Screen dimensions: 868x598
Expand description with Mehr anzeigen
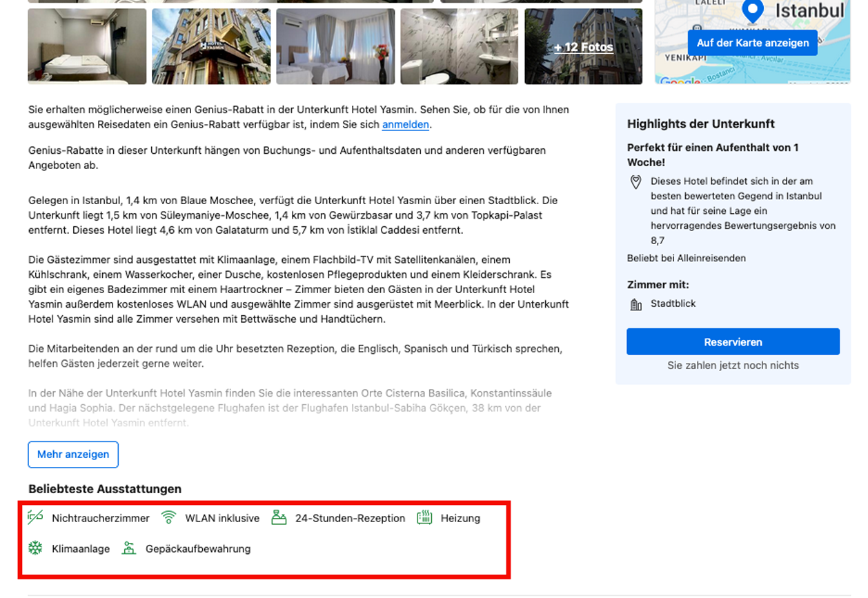pyautogui.click(x=73, y=455)
